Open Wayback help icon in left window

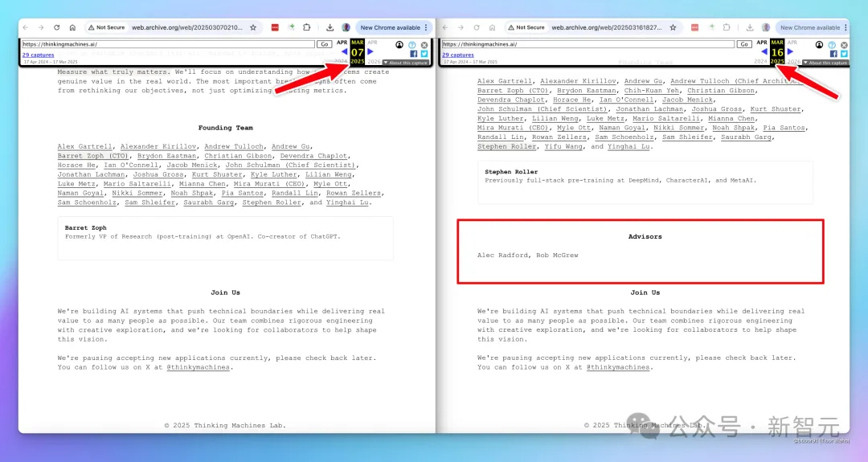coord(411,45)
